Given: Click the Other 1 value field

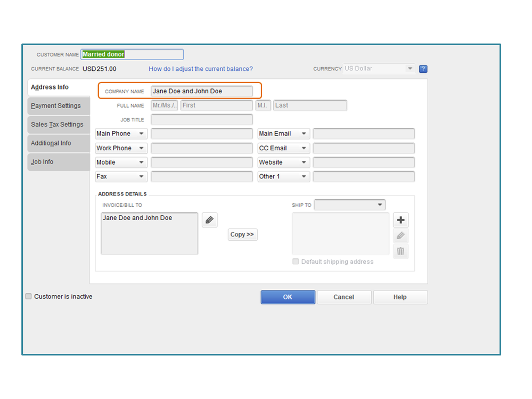Looking at the screenshot, I should (x=363, y=176).
